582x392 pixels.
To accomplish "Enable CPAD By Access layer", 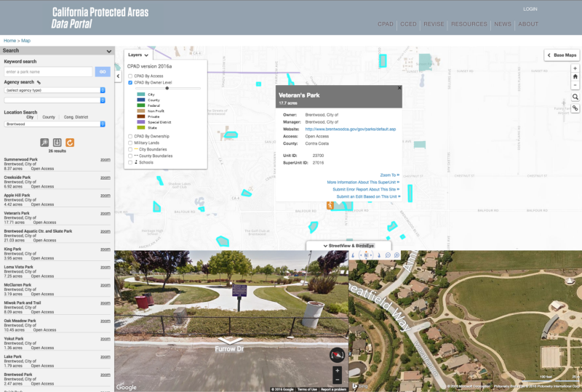I will pos(130,76).
